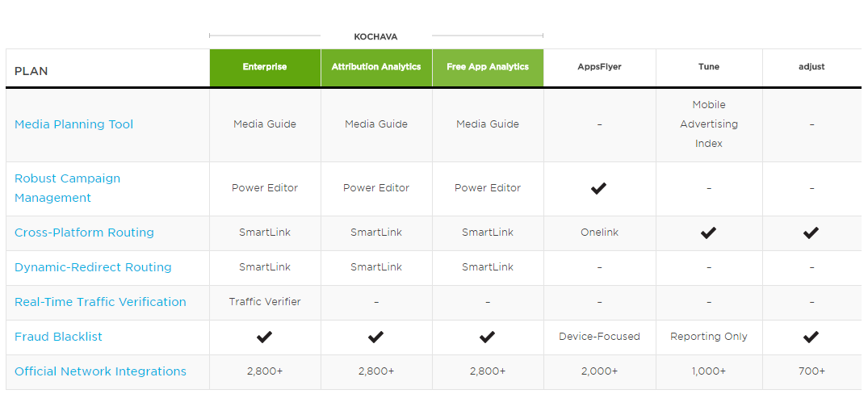This screenshot has width=868, height=415.
Task: Click adjust checkmark in Cross-Platform Routing row
Action: pyautogui.click(x=811, y=233)
